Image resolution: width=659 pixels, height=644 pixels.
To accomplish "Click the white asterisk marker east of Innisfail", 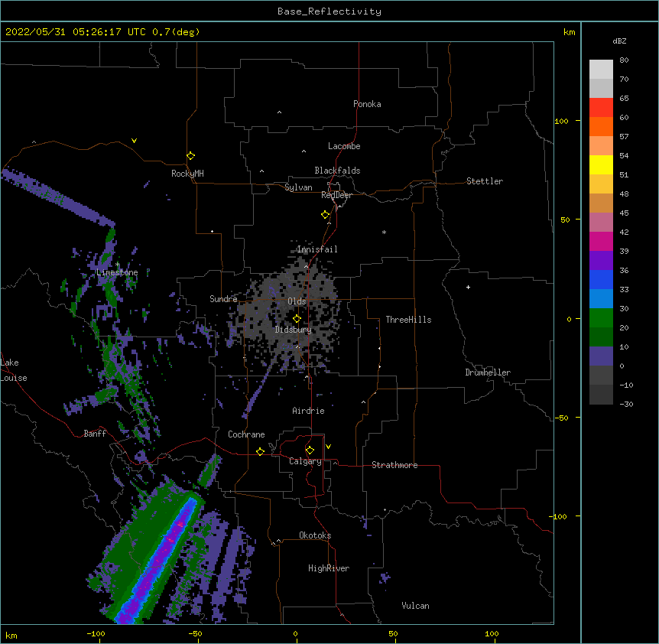I will pyautogui.click(x=384, y=232).
